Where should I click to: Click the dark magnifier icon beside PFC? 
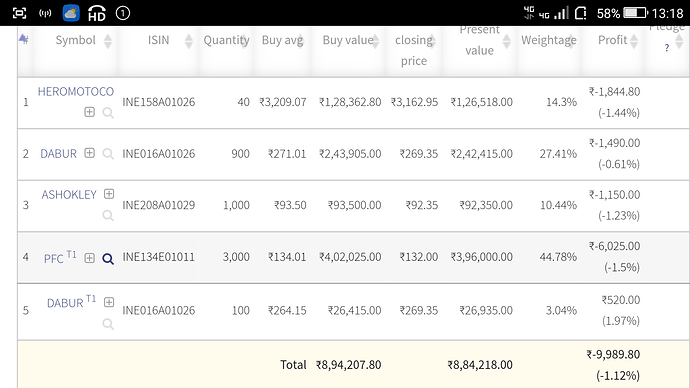108,259
